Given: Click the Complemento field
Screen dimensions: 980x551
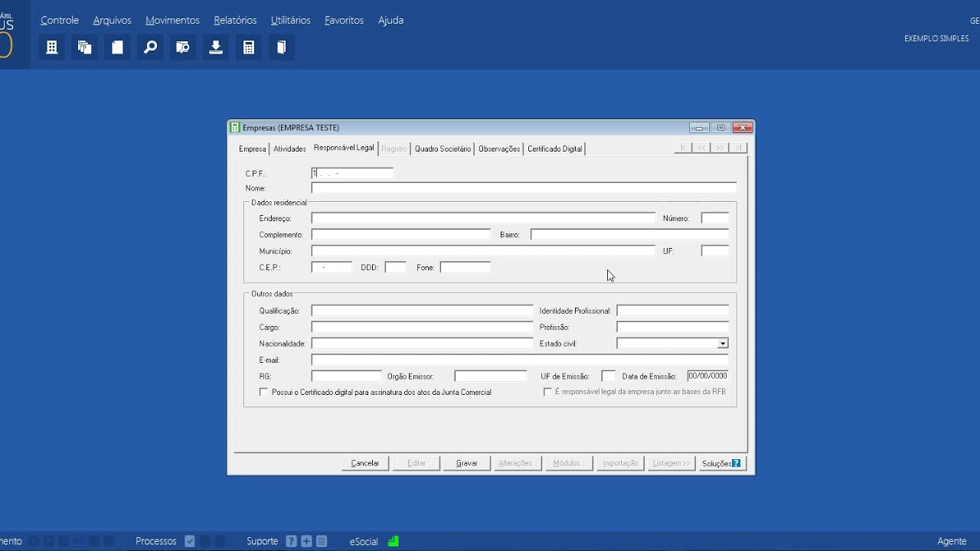Looking at the screenshot, I should (x=400, y=234).
